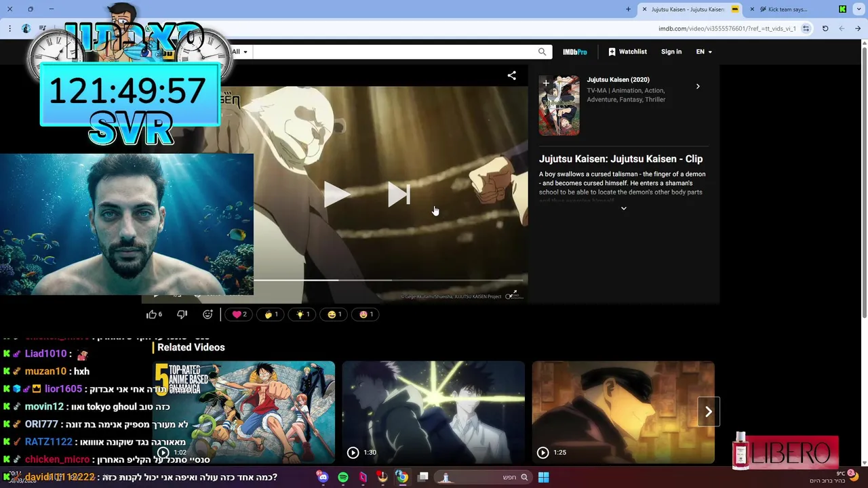Play icon on the 1:02 related video
868x488 pixels.
(163, 453)
